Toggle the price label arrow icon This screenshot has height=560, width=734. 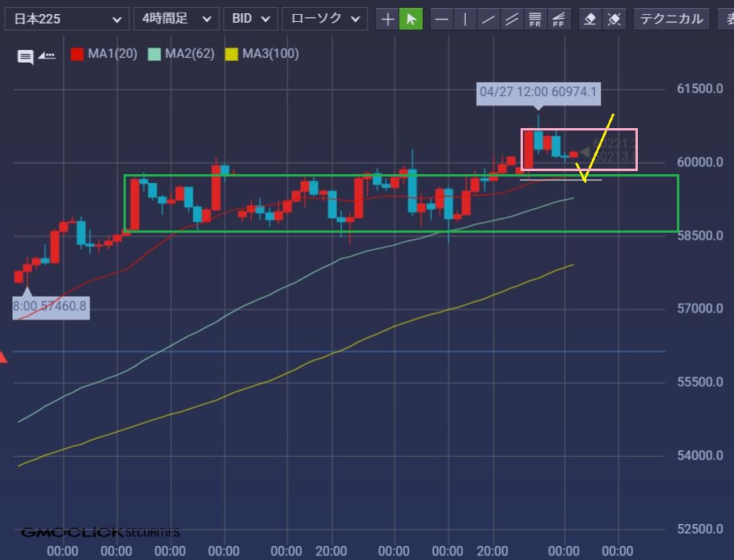[x=47, y=55]
